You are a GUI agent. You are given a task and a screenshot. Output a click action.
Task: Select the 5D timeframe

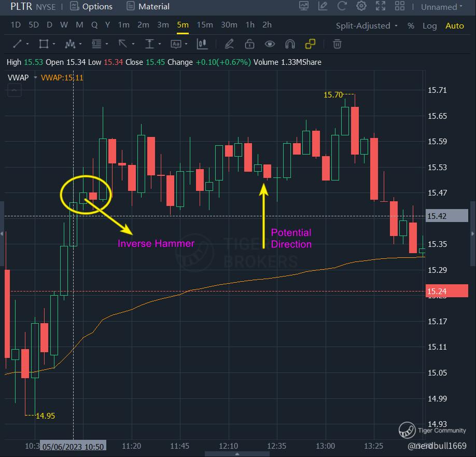click(x=34, y=25)
